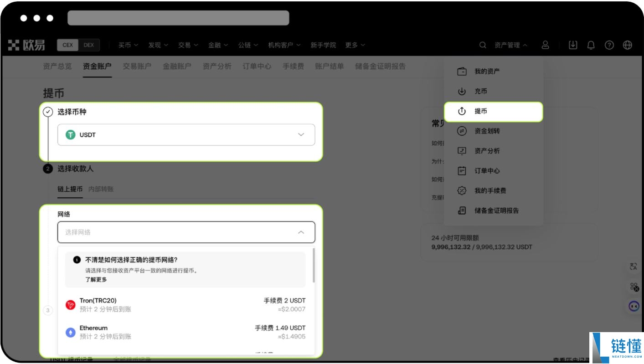Click the USDT Tether coin icon

[x=70, y=135]
